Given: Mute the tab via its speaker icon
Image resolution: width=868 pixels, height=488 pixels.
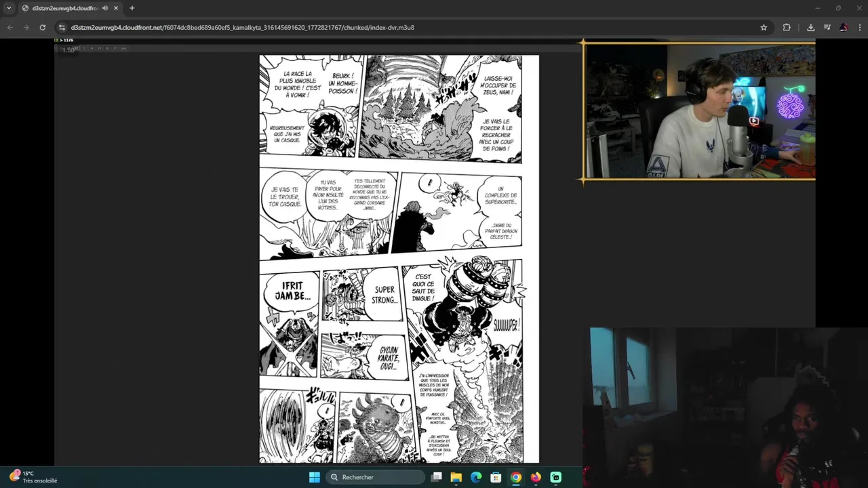Looking at the screenshot, I should tap(105, 8).
